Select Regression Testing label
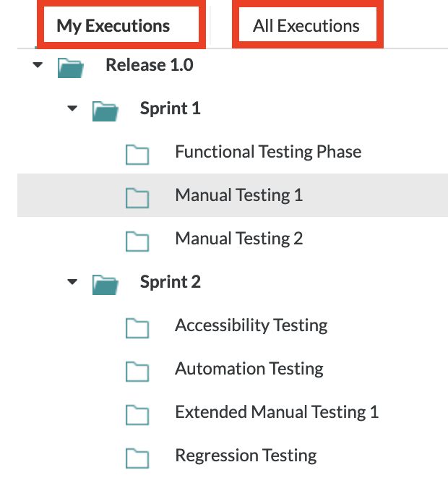Screen dimensions: 448x483 246,456
